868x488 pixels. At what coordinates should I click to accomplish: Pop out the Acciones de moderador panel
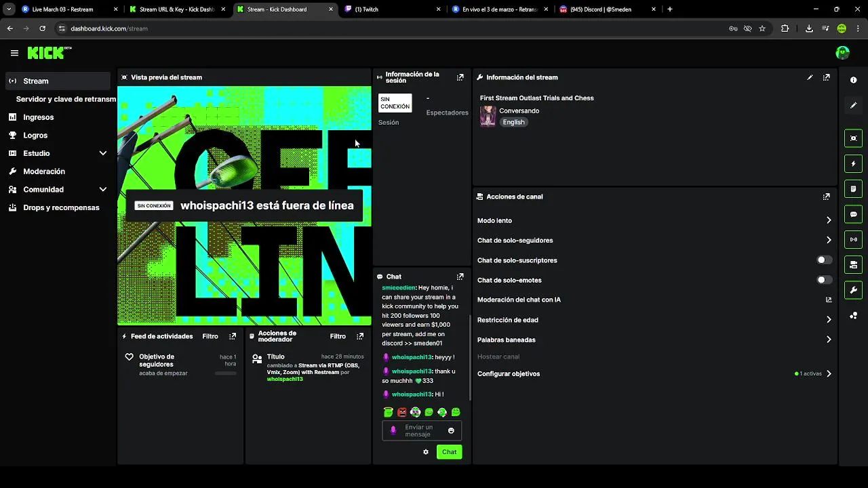(x=360, y=336)
